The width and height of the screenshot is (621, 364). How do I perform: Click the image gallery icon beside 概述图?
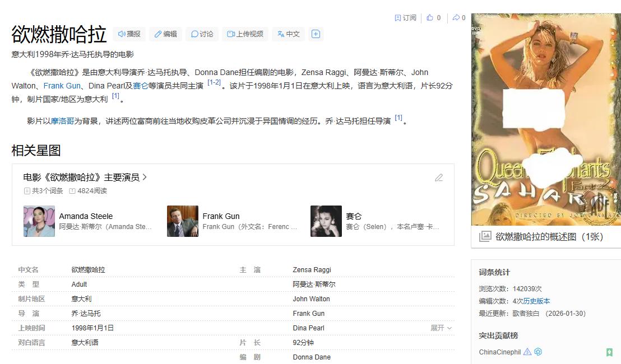tap(485, 236)
